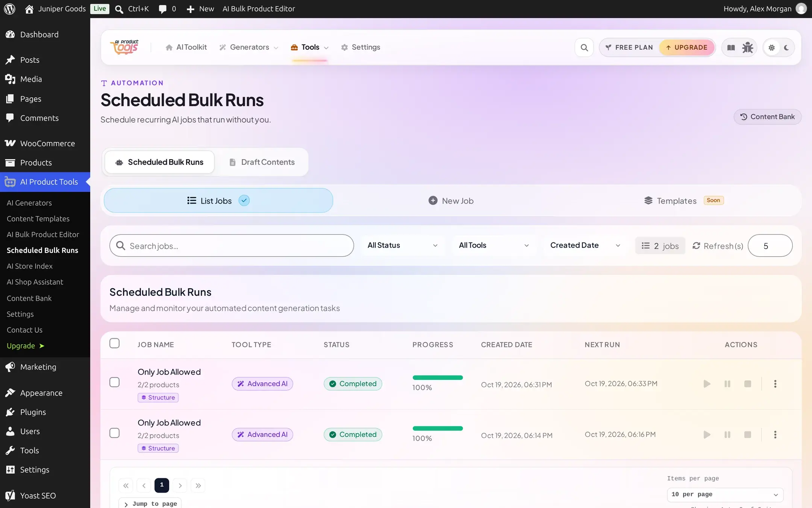812x508 pixels.
Task: Open the 10 per page dropdown
Action: coord(725,494)
